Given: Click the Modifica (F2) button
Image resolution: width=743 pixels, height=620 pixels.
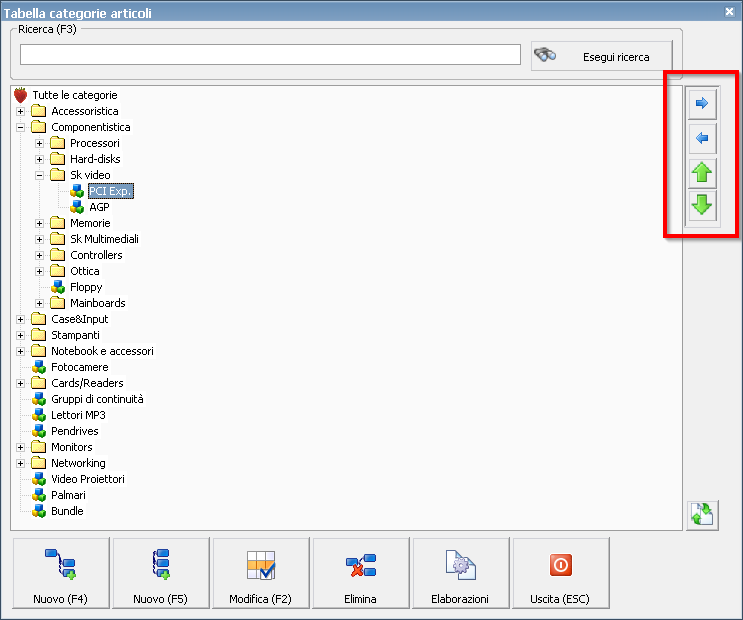Looking at the screenshot, I should 261,573.
